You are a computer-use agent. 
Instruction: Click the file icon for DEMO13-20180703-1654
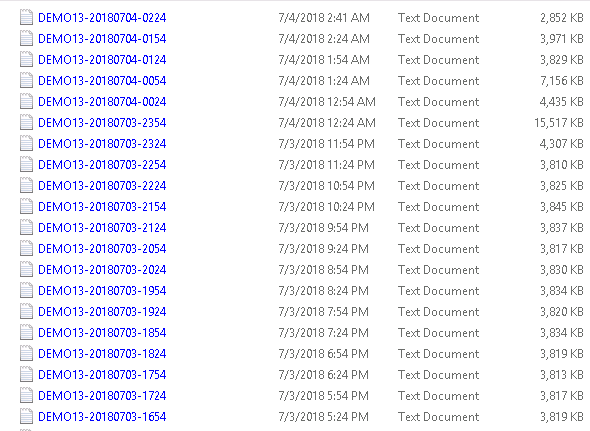[26, 417]
